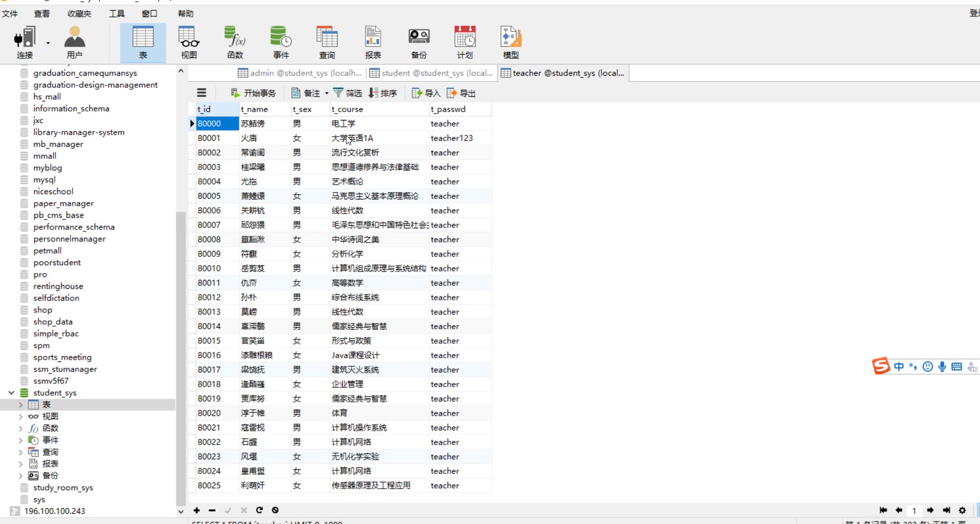Open the 连接 connection tool
The height and width of the screenshot is (524, 980).
25,42
